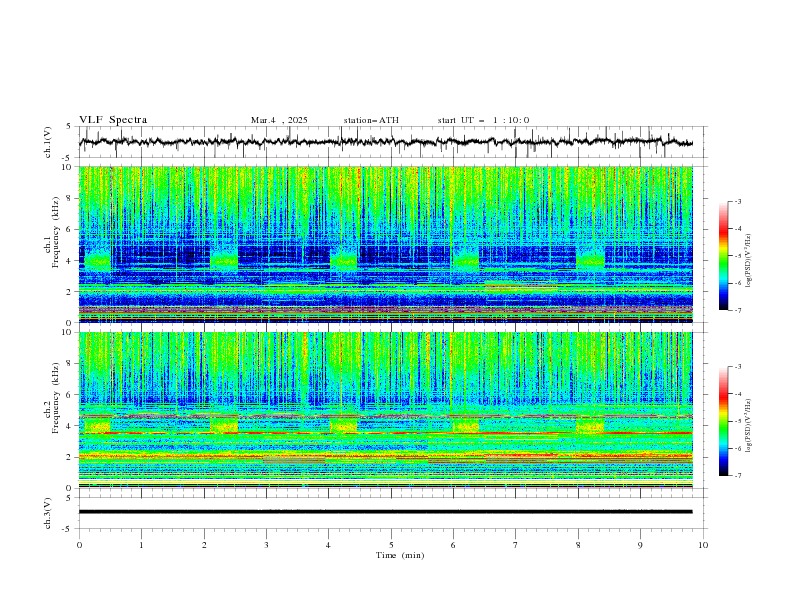Click the ch.1 voltage waveform trace
Image resolution: width=792 pixels, height=612 pixels.
(385, 142)
